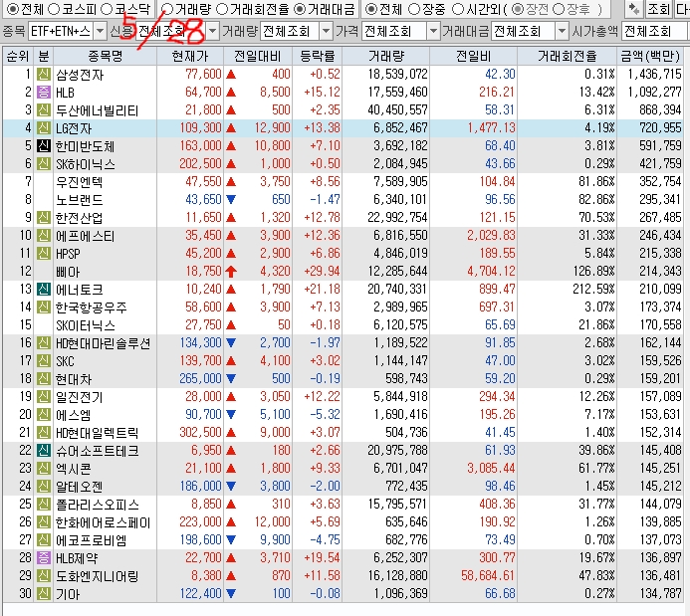Select the 장중 session radio button
The image size is (690, 616).
[x=414, y=8]
